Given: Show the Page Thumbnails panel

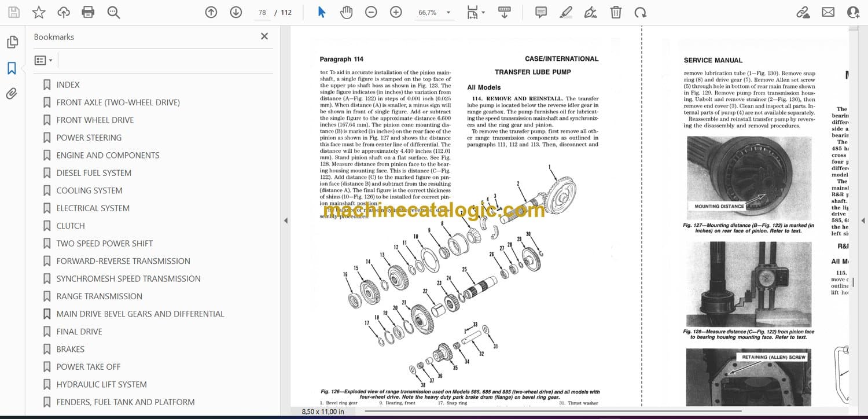Looking at the screenshot, I should coord(12,42).
